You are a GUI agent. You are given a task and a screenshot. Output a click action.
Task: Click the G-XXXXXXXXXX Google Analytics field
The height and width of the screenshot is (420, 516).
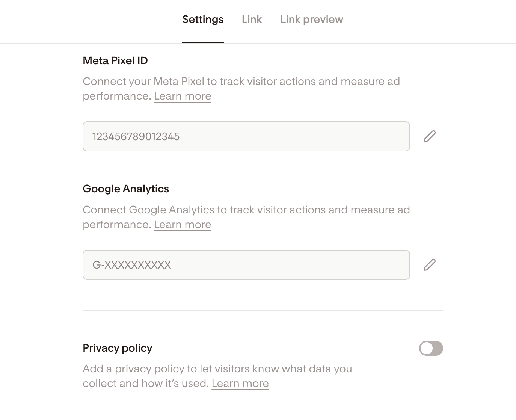(x=246, y=265)
